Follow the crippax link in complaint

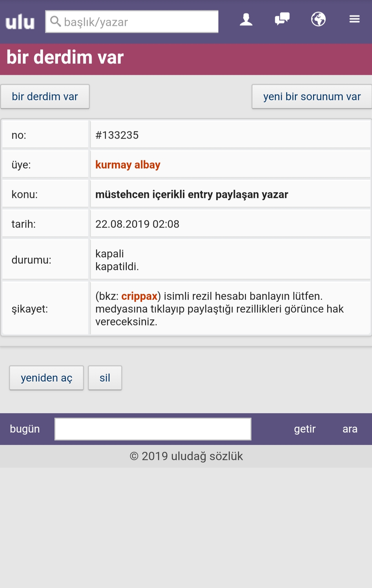click(x=139, y=296)
